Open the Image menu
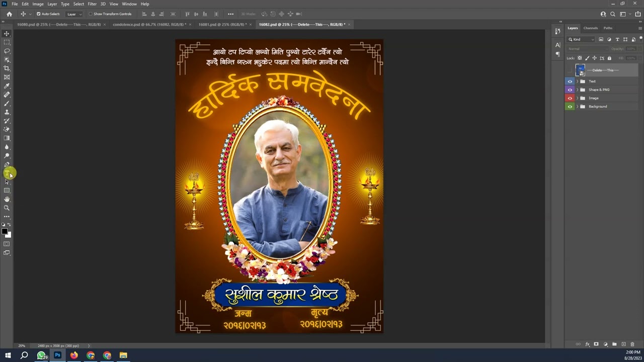The width and height of the screenshot is (644, 362). [38, 4]
